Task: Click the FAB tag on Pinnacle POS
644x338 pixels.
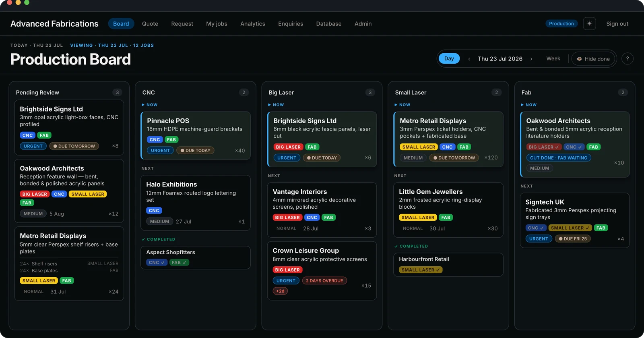Action: coord(171,140)
